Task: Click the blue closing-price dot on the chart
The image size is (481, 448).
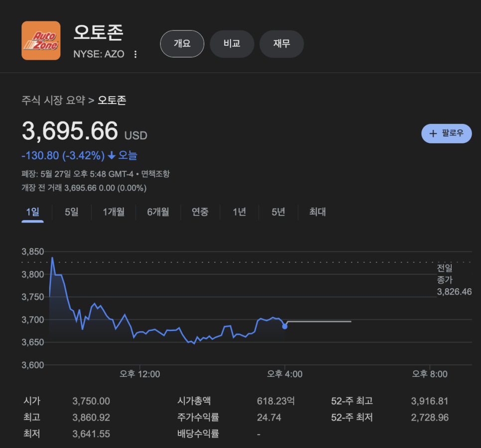Action: [285, 327]
